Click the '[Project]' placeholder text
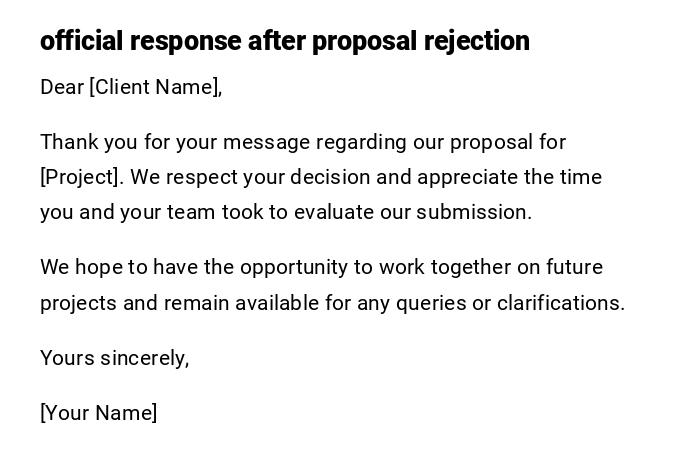 pyautogui.click(x=80, y=177)
